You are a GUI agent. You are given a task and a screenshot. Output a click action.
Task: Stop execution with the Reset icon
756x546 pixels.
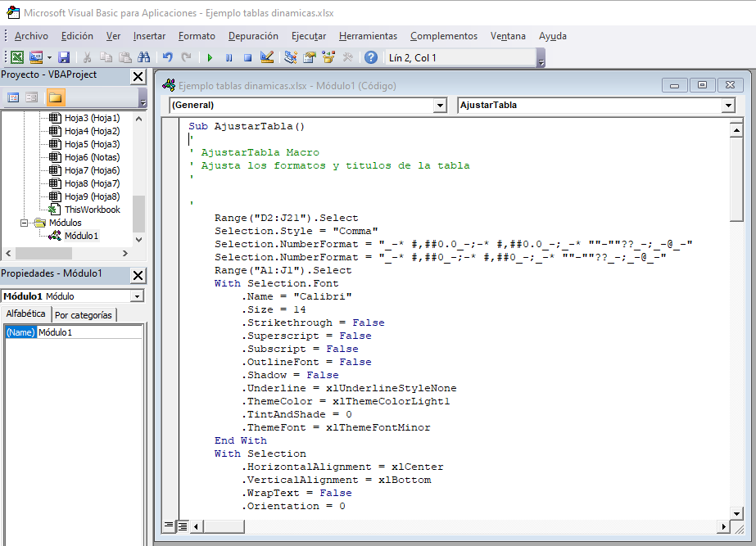pos(247,57)
